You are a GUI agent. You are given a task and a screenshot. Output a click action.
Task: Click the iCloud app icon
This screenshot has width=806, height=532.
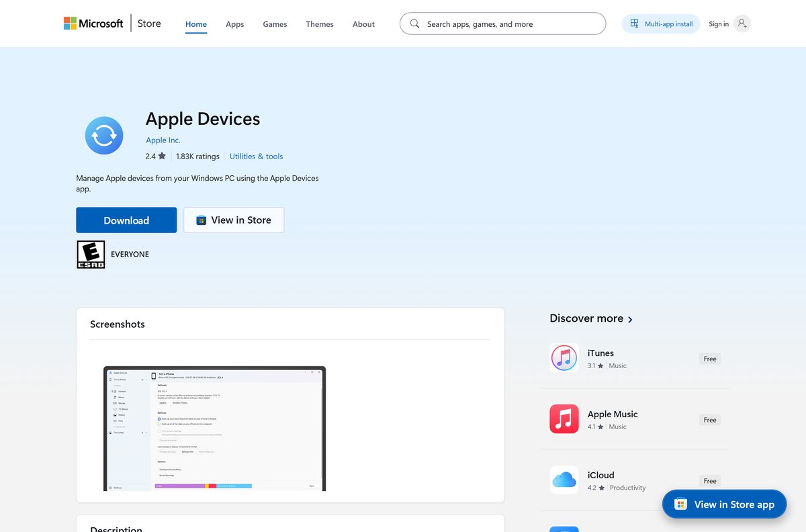tap(564, 480)
